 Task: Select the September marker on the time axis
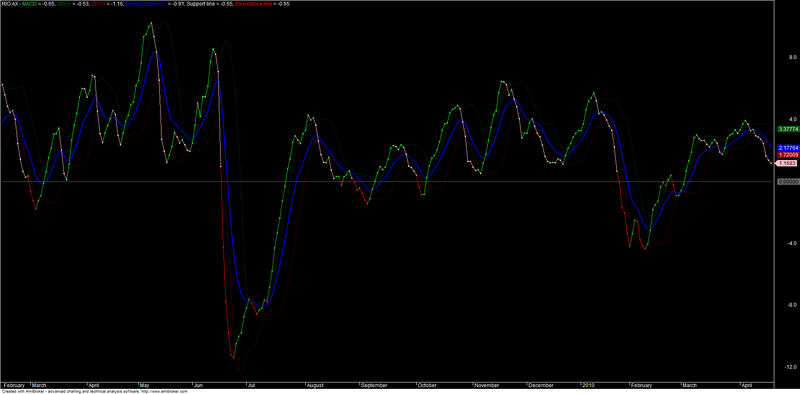tap(374, 385)
